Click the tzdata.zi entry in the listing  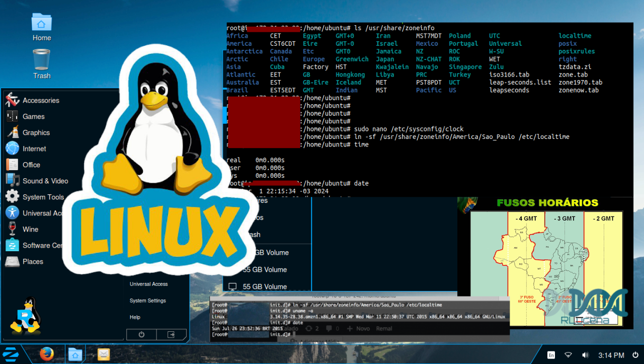(575, 66)
